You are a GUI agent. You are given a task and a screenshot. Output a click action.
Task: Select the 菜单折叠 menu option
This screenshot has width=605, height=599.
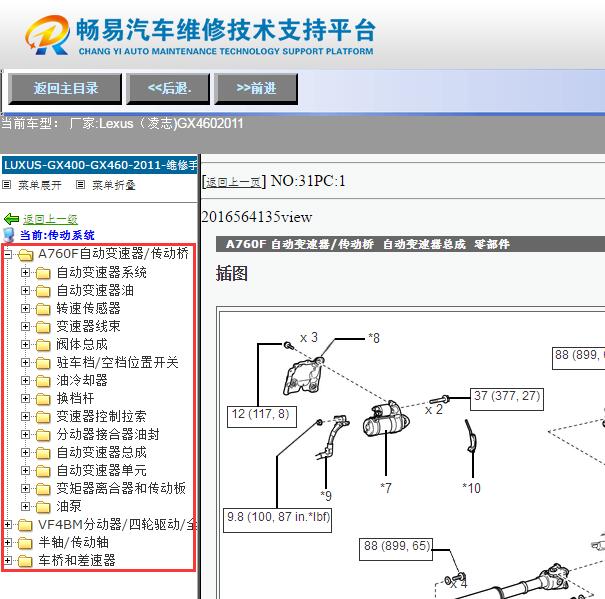[x=113, y=185]
